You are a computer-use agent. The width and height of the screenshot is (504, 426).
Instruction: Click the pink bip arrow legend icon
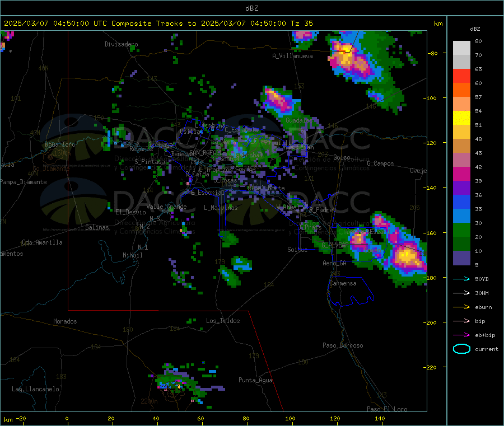click(x=461, y=321)
